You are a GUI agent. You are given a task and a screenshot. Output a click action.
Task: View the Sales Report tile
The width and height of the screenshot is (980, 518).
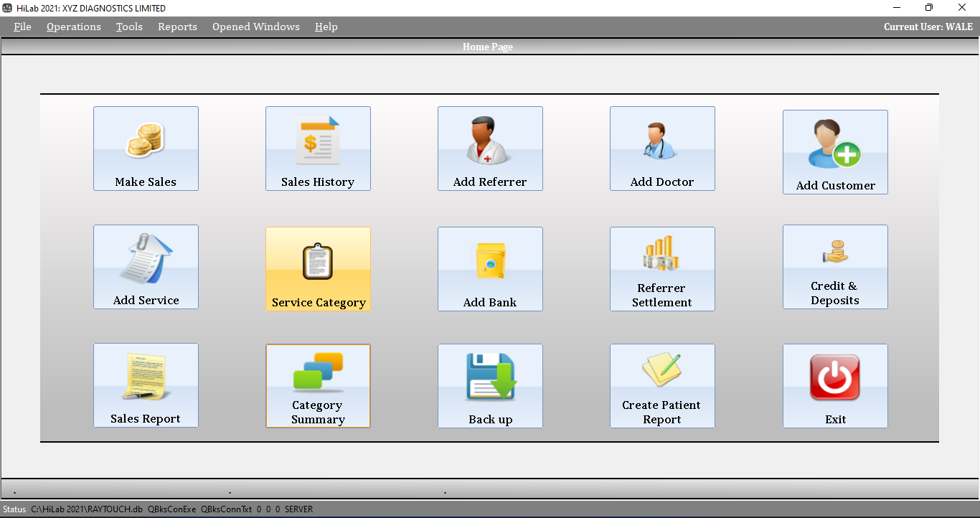click(146, 385)
